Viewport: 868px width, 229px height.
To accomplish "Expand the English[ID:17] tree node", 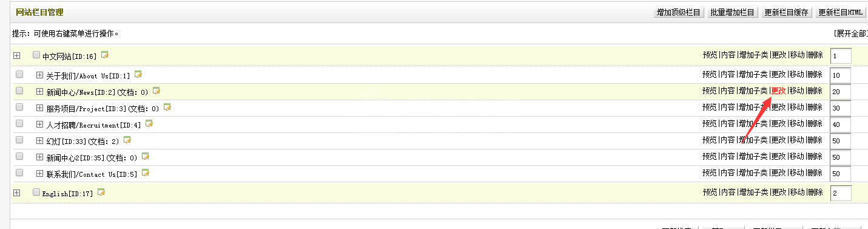I will tap(17, 193).
